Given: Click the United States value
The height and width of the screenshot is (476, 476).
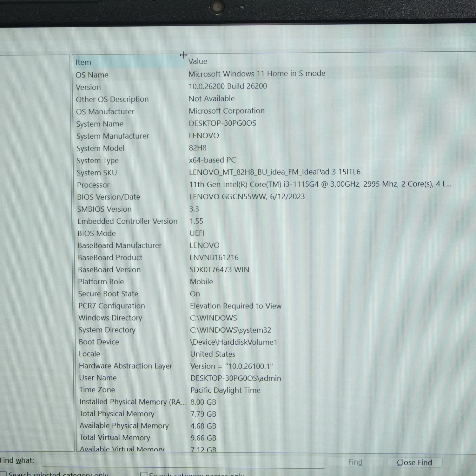Looking at the screenshot, I should point(213,354).
